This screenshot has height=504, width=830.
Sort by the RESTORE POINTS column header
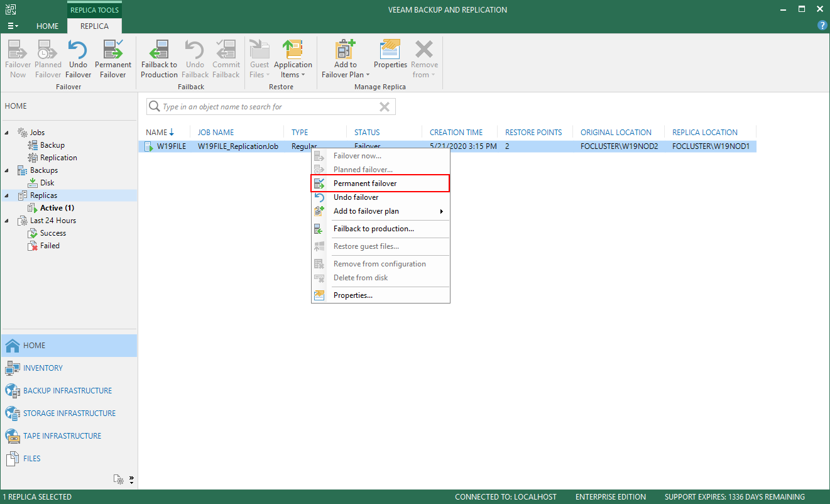(533, 133)
